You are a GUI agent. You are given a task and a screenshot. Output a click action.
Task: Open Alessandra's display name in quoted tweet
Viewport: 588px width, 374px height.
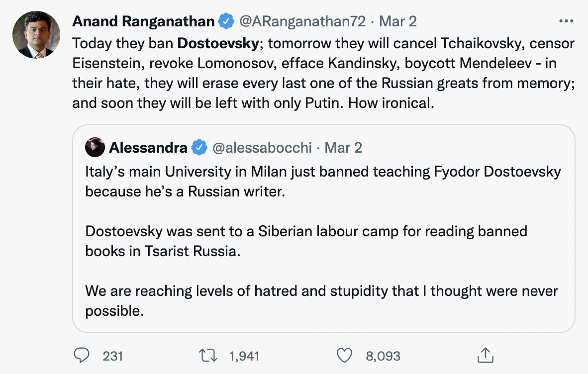point(148,148)
